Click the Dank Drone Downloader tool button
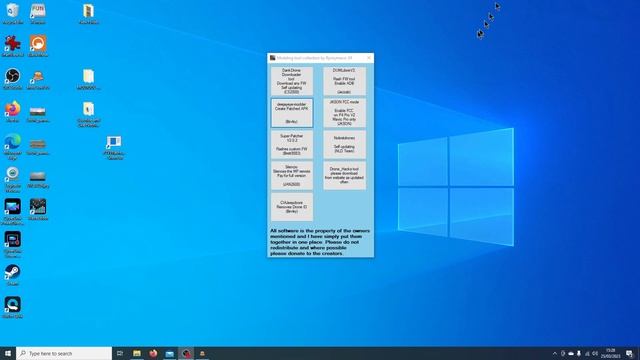 click(291, 81)
